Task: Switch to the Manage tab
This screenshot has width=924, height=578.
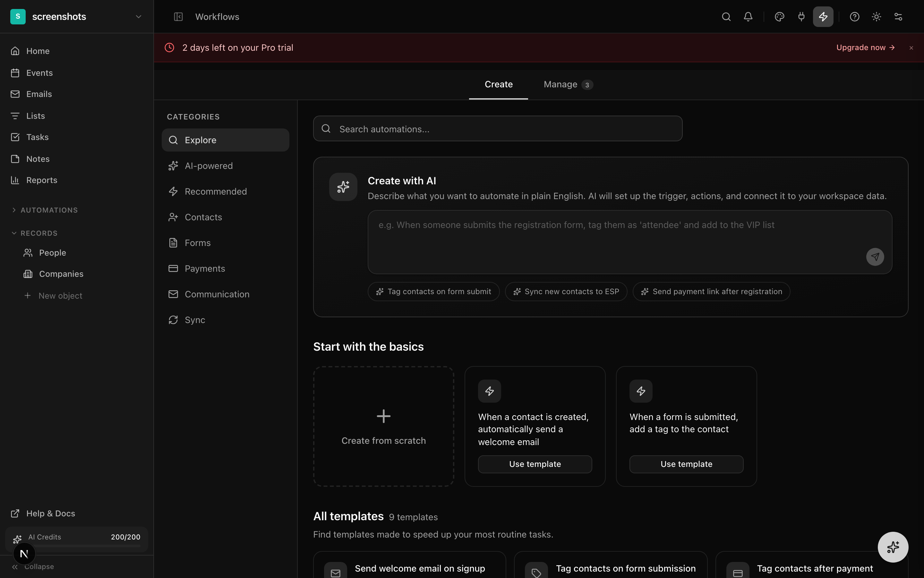Action: click(568, 84)
